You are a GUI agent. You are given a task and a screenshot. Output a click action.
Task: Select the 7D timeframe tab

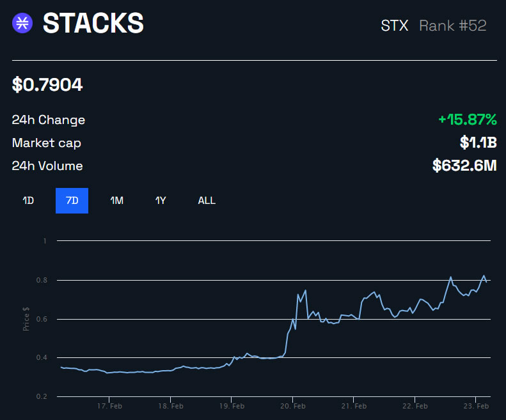pyautogui.click(x=72, y=200)
